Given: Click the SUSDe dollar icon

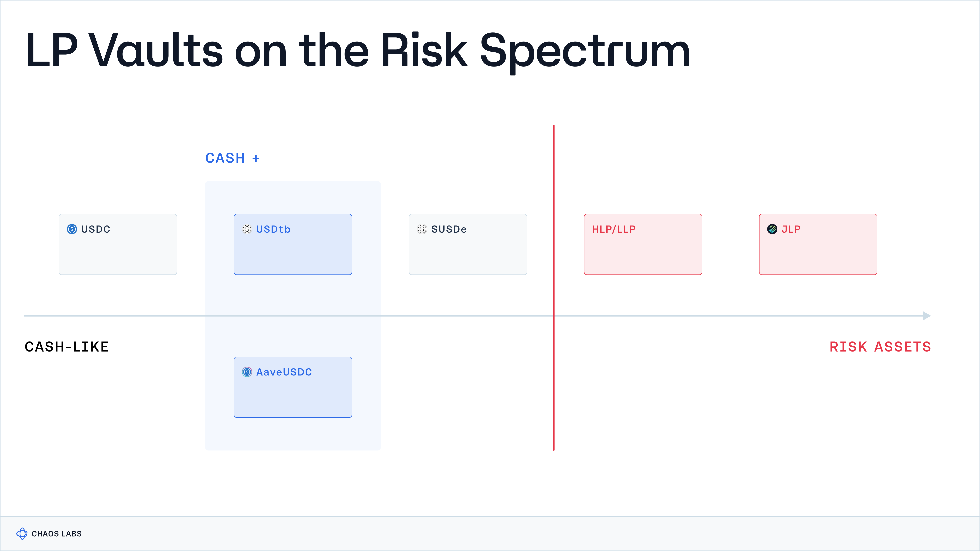Looking at the screenshot, I should [x=422, y=229].
